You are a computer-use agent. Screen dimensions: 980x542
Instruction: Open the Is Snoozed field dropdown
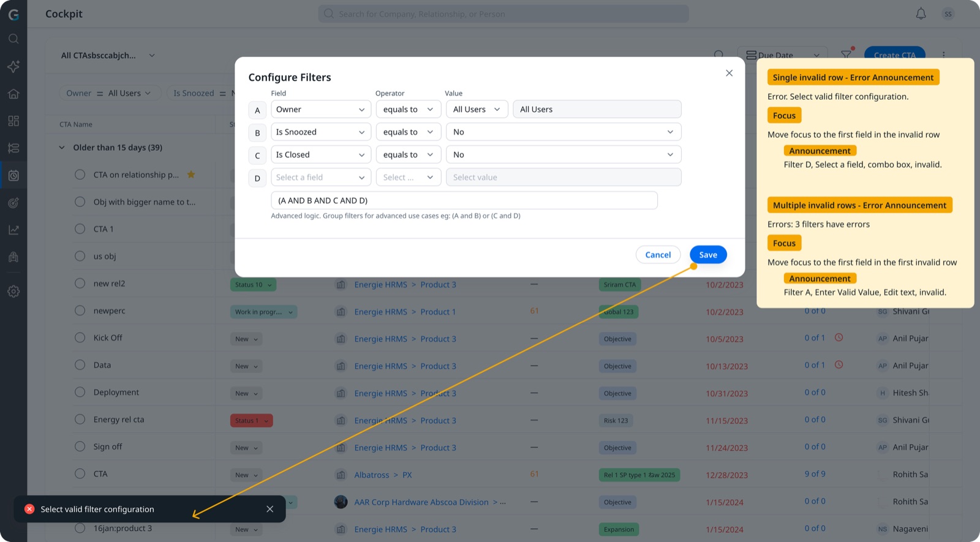(x=321, y=132)
